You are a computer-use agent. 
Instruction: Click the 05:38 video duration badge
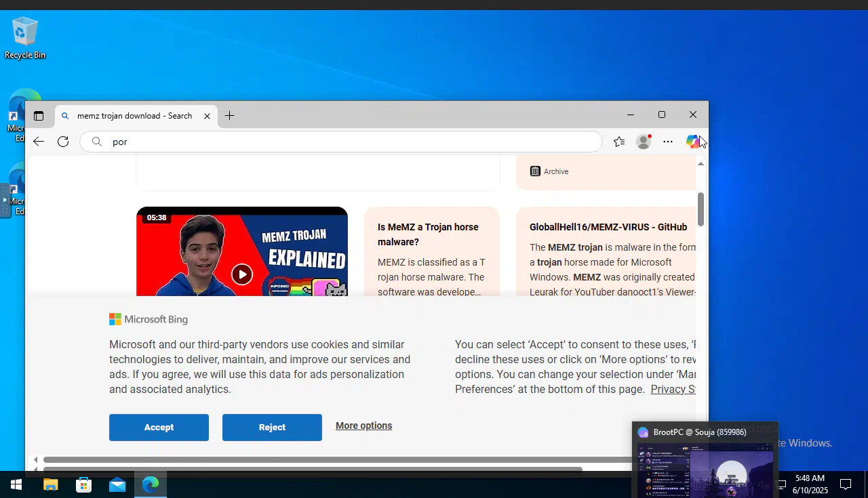click(x=157, y=217)
